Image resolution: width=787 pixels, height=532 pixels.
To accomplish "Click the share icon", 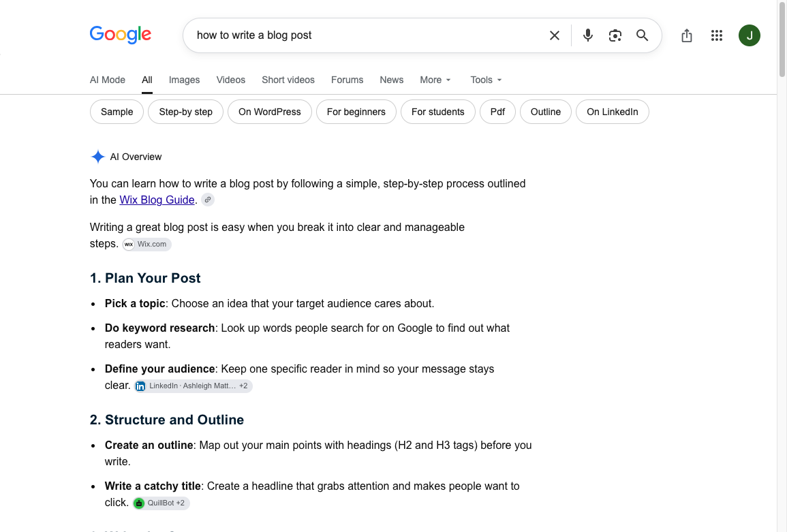I will pos(687,35).
